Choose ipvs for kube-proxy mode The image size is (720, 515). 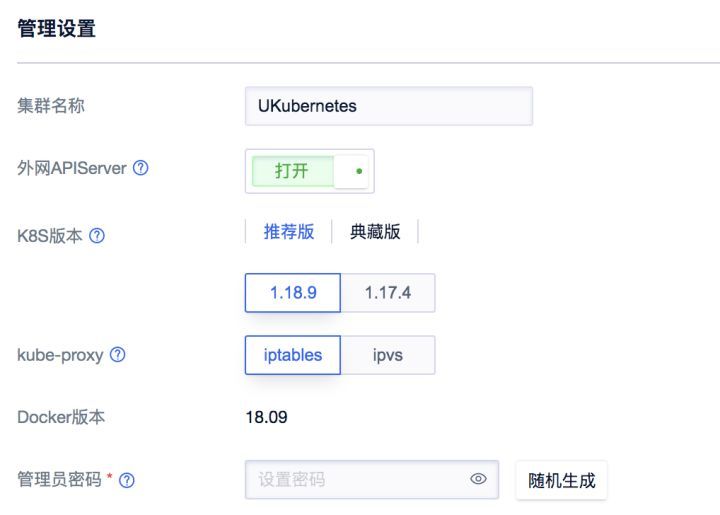[388, 355]
